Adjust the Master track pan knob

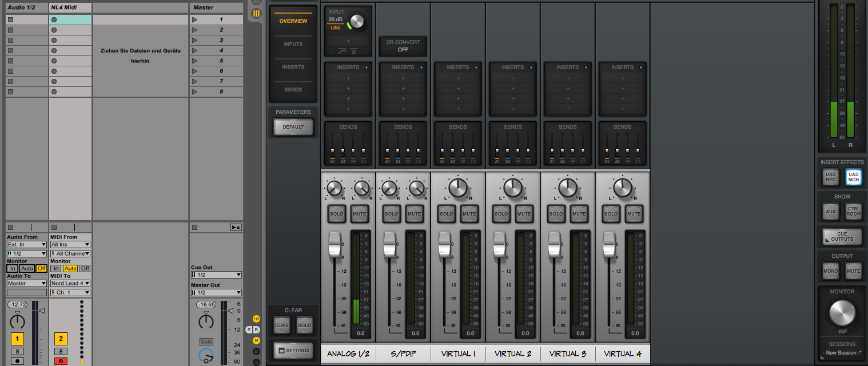(206, 321)
